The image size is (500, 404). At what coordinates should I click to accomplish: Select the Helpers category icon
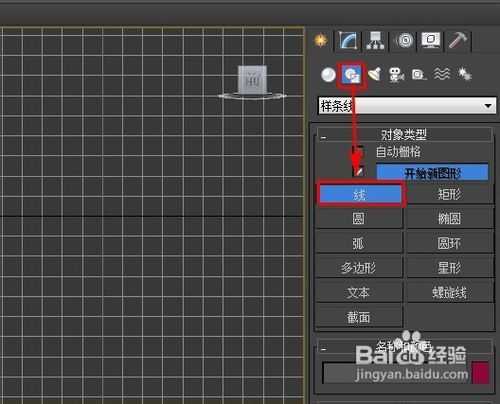(419, 74)
